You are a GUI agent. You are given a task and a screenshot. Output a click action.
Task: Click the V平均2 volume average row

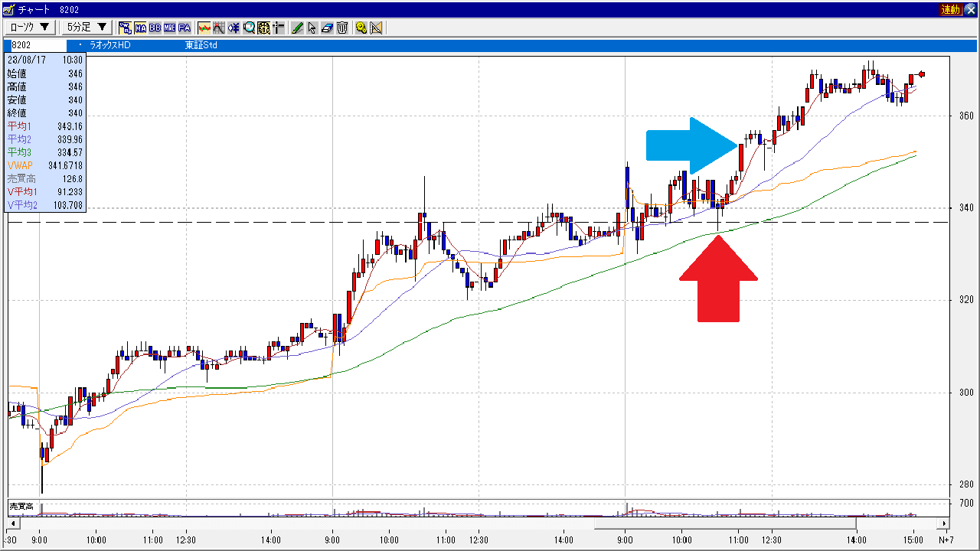[x=45, y=205]
